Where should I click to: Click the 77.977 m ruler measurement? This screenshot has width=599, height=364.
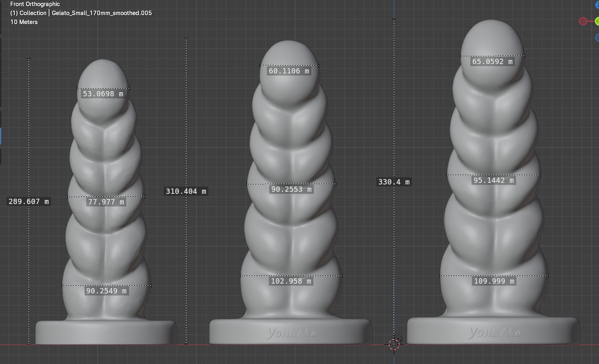click(x=106, y=202)
